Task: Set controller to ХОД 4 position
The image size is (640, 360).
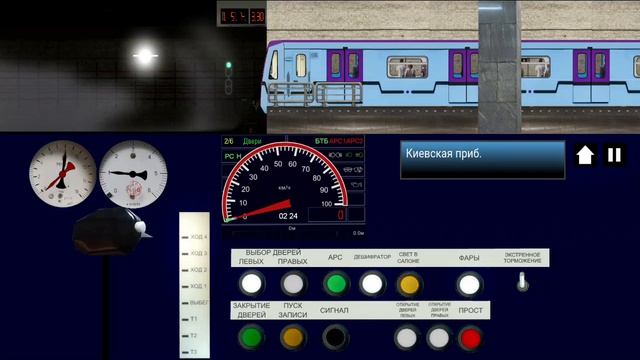Action: 195,237
